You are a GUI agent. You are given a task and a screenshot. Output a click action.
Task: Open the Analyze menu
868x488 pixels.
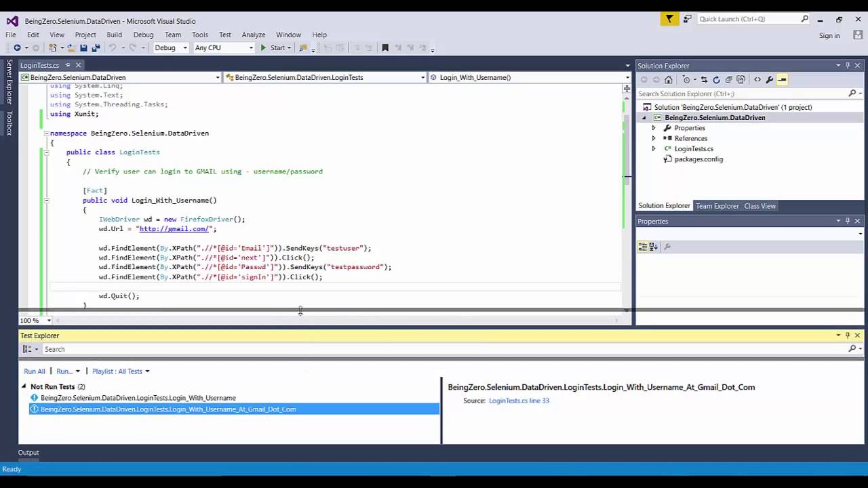click(x=254, y=35)
